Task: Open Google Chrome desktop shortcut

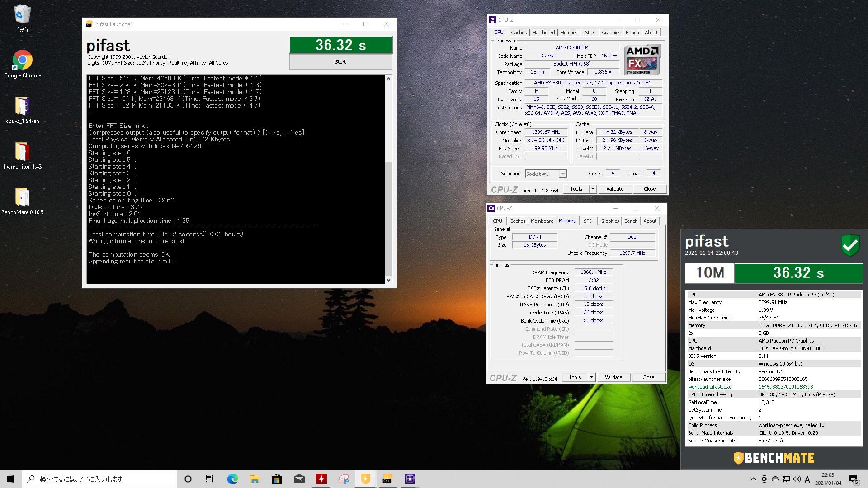Action: (22, 64)
